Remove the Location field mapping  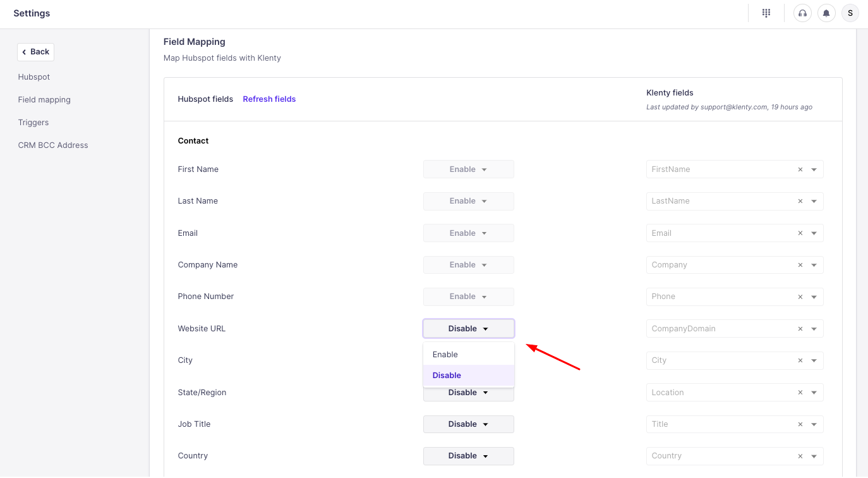[800, 393]
